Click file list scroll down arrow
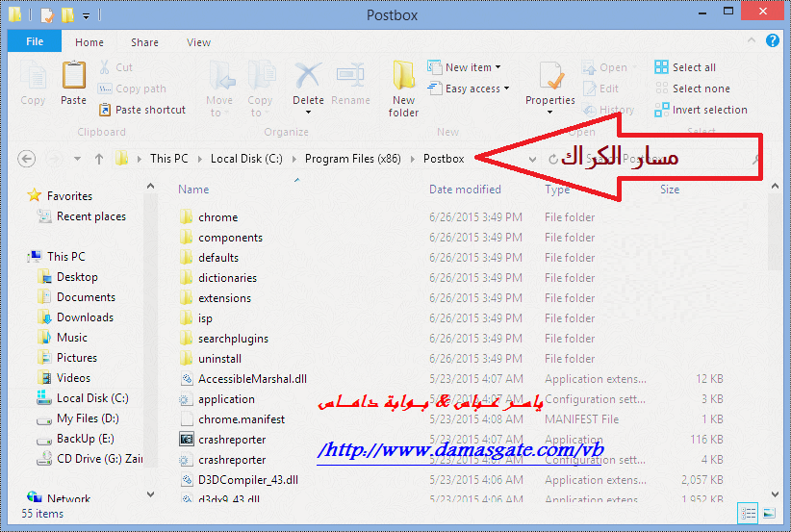Image resolution: width=791 pixels, height=532 pixels. (x=776, y=494)
